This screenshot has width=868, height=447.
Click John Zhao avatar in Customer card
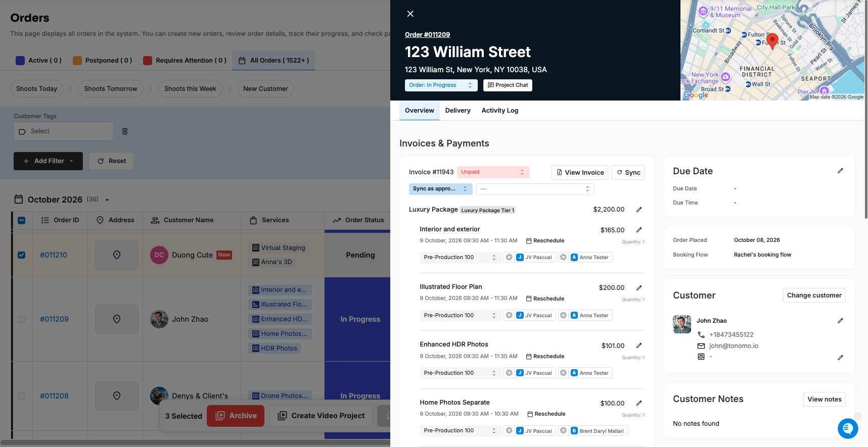(x=682, y=324)
